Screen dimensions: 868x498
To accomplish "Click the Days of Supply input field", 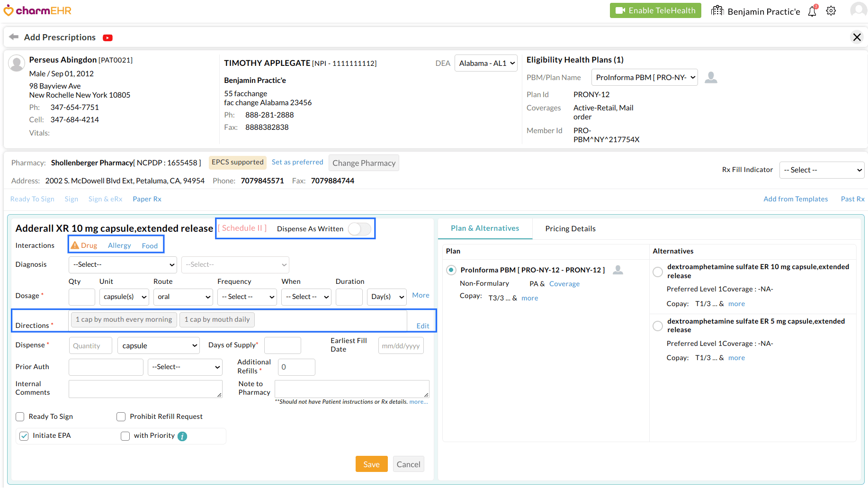I will [x=282, y=346].
